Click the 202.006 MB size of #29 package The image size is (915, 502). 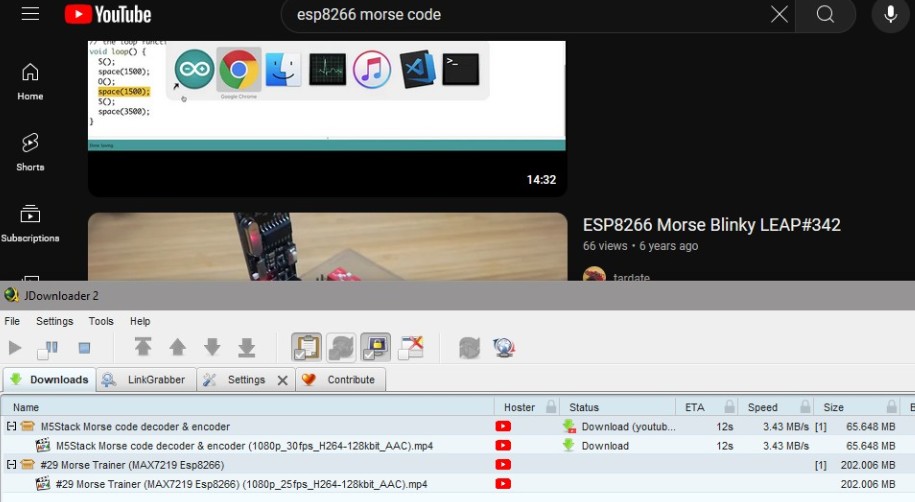(x=868, y=465)
